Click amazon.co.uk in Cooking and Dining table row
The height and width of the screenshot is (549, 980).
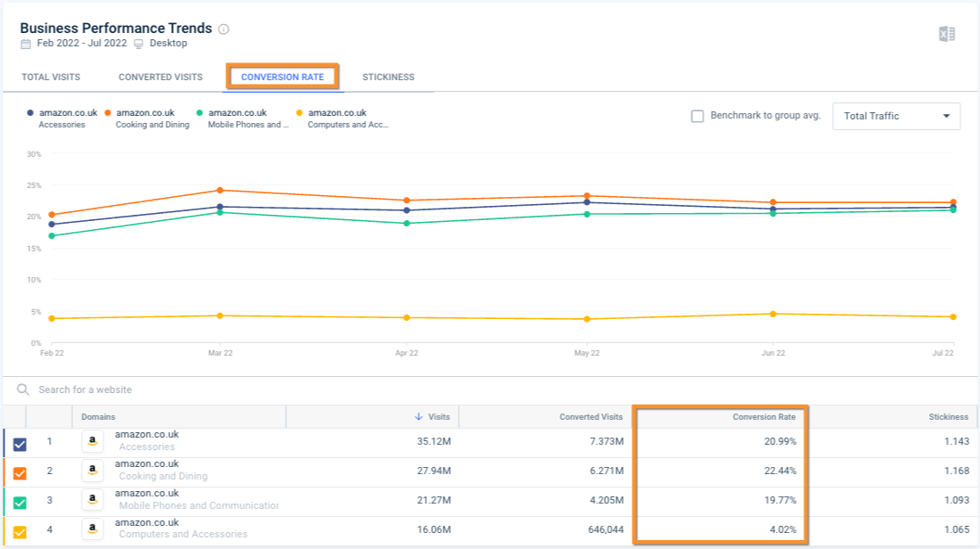click(x=147, y=464)
